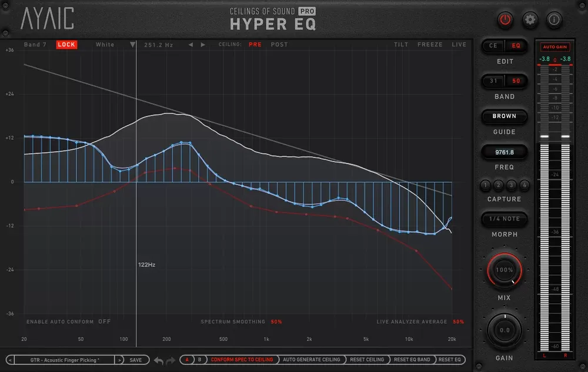Viewport: 588px width, 372px height.
Task: Click live analyzer average 50% value
Action: 458,322
